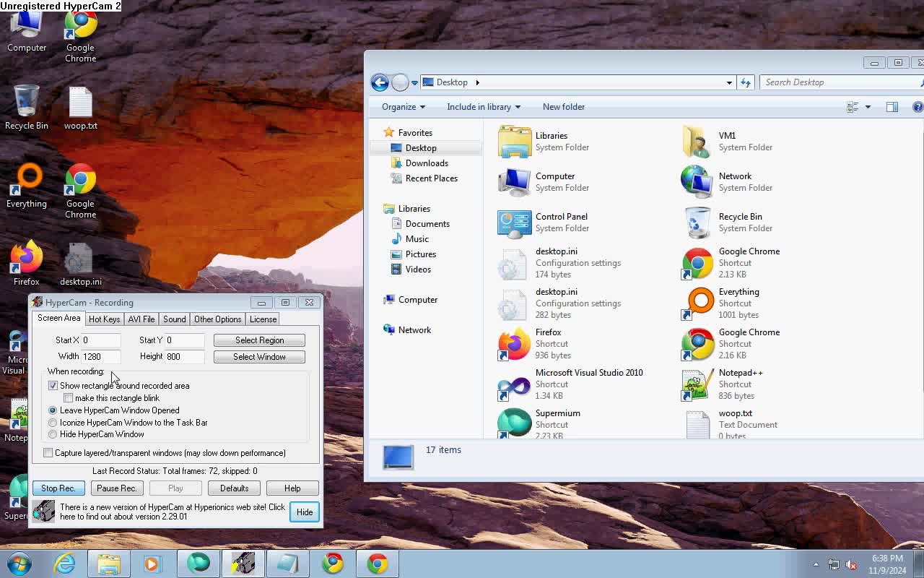Select the Google Chrome desktop icon beside Everything
The image size is (924, 578).
click(80, 191)
